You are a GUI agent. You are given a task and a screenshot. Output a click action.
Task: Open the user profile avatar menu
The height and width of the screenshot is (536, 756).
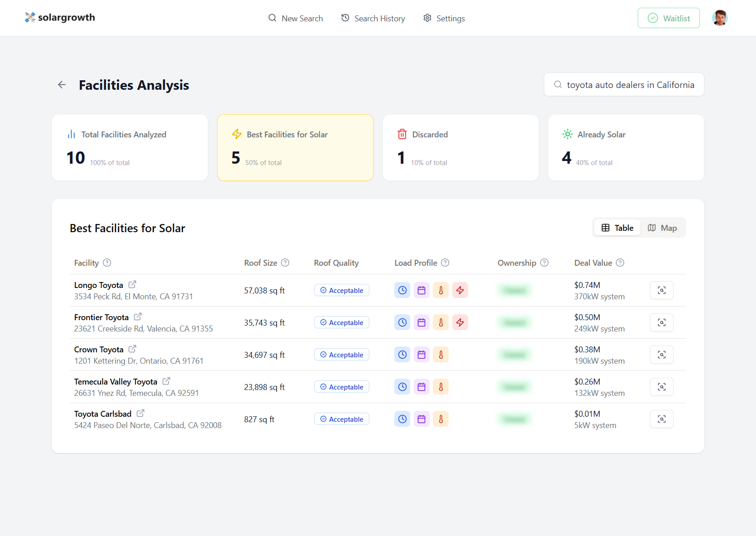tap(719, 18)
